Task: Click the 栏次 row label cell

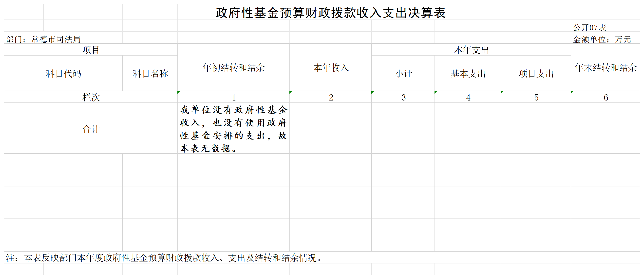Action: click(91, 97)
